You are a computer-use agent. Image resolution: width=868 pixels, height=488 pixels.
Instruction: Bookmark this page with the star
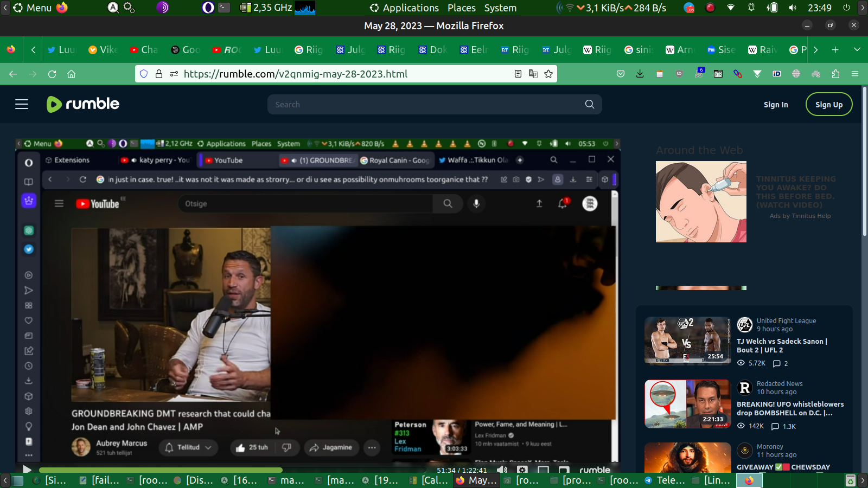pos(548,74)
